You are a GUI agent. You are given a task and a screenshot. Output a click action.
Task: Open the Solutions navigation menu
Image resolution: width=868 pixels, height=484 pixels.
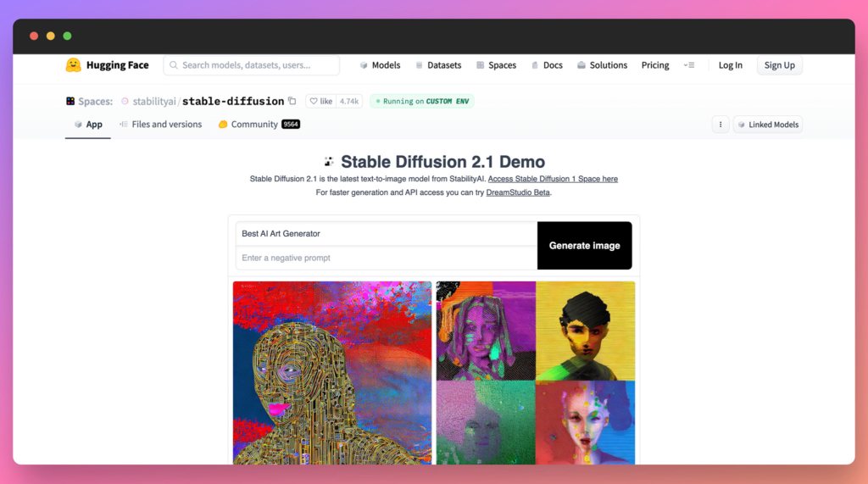602,65
